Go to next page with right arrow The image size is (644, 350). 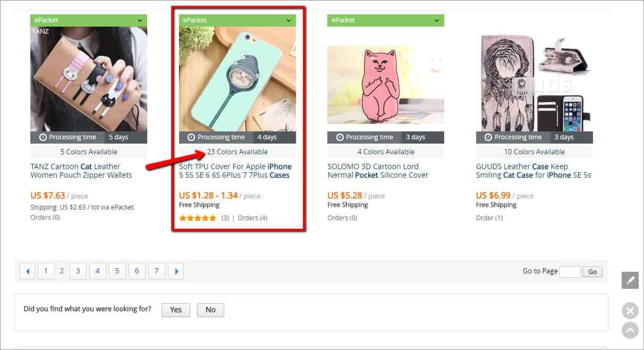[x=176, y=271]
